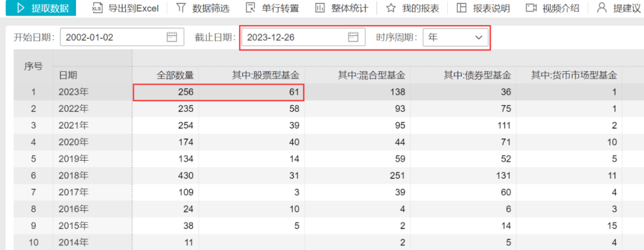
Task: Click the 导出到Excel toolbar label
Action: [x=133, y=8]
